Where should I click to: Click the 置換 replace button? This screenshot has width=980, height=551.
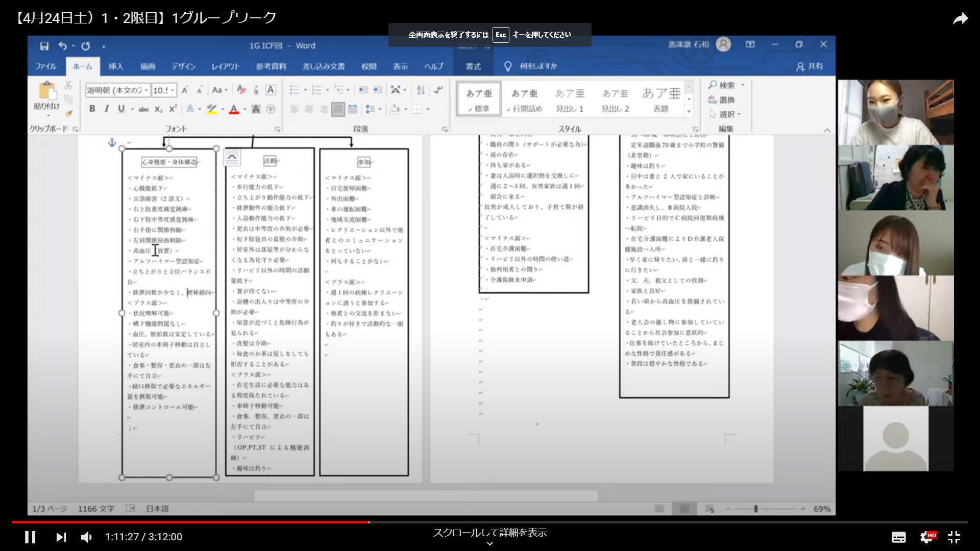click(722, 100)
